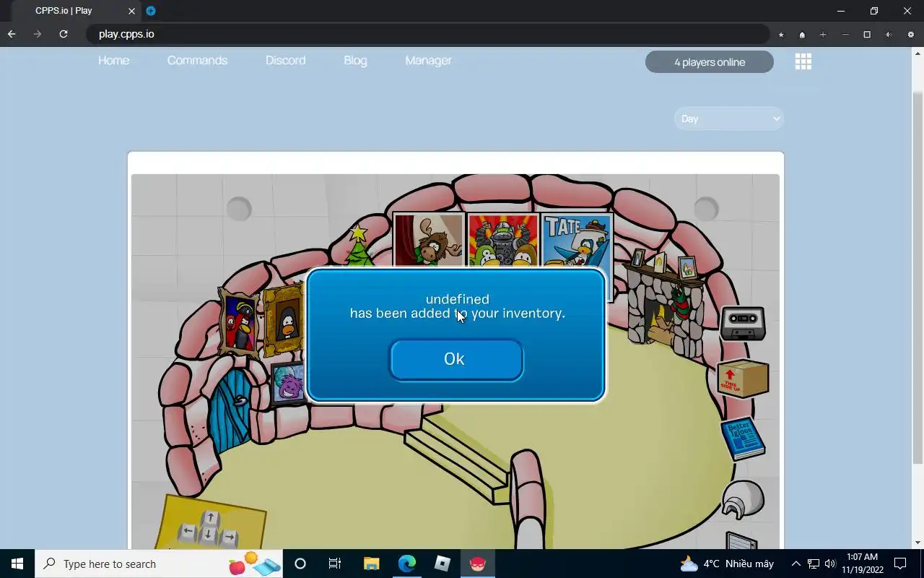The width and height of the screenshot is (924, 578).
Task: Click the Type here to search box
Action: coord(159,564)
